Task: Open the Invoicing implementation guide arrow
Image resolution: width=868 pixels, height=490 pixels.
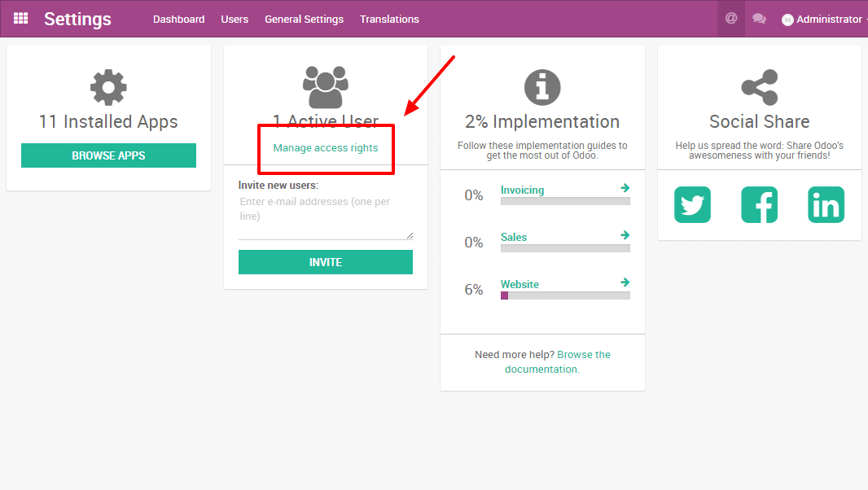Action: tap(625, 187)
